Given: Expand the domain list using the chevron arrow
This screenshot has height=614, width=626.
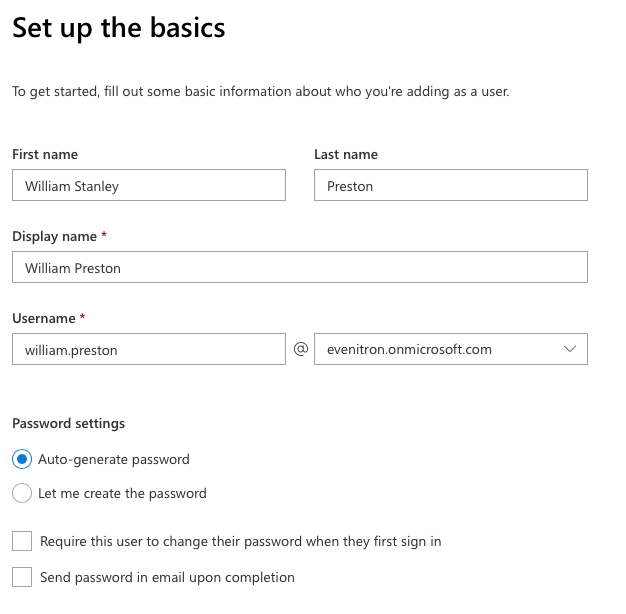Looking at the screenshot, I should click(x=570, y=349).
